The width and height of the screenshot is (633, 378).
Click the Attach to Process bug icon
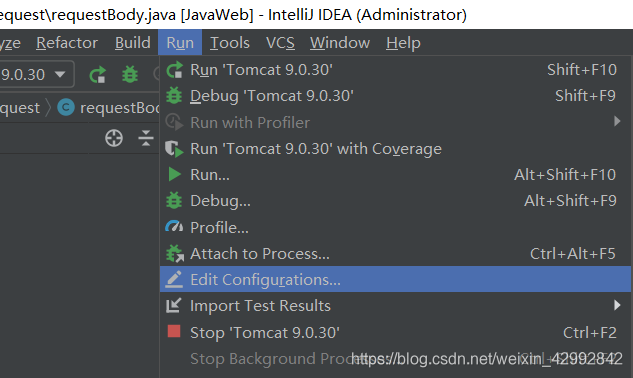click(175, 254)
